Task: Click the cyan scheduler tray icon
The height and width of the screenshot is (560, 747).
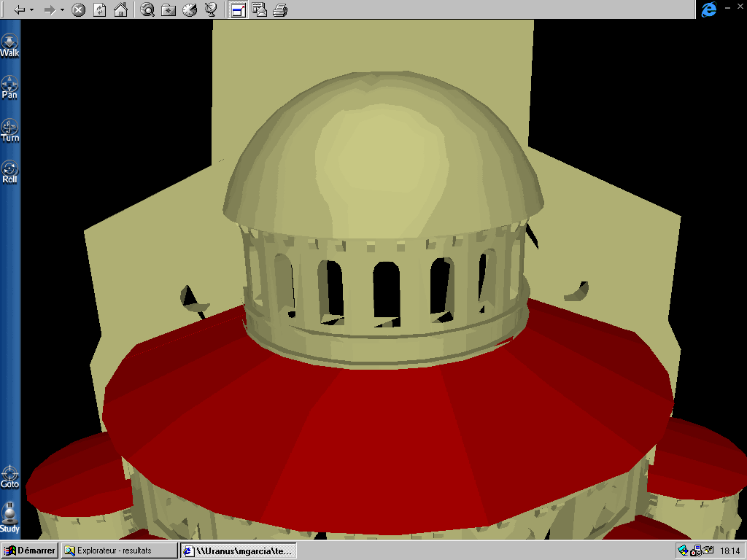Action: click(683, 551)
